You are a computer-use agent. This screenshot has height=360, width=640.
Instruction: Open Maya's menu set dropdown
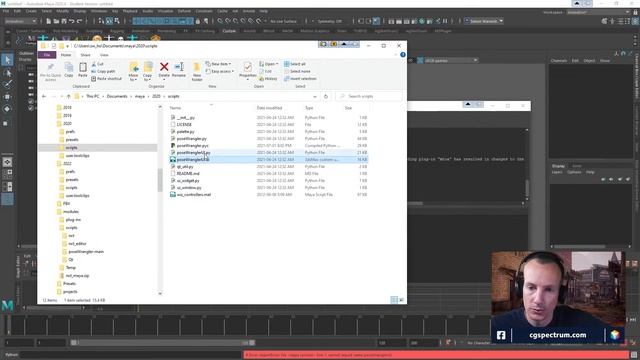[20, 21]
